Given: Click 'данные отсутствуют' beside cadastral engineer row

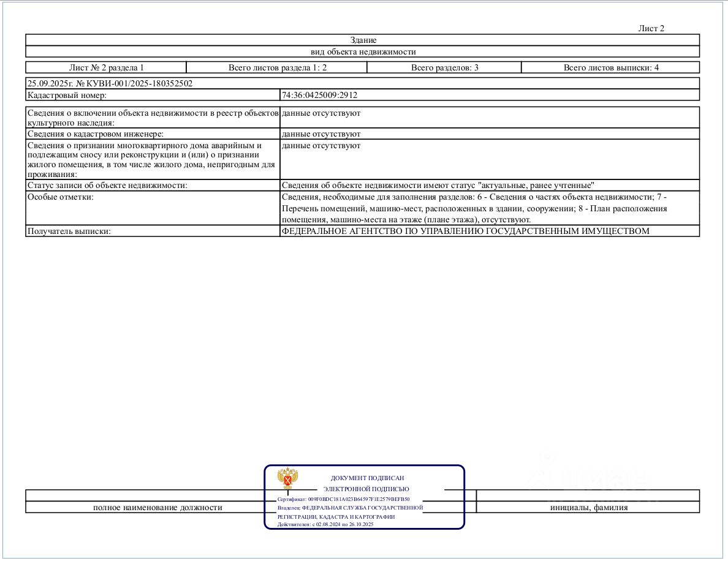Looking at the screenshot, I should (x=321, y=134).
